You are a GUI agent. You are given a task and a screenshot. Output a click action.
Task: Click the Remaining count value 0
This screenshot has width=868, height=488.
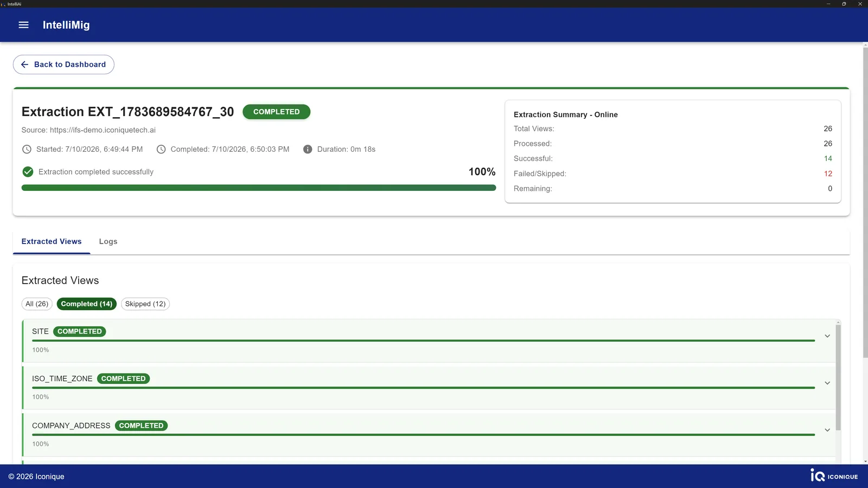coord(830,189)
